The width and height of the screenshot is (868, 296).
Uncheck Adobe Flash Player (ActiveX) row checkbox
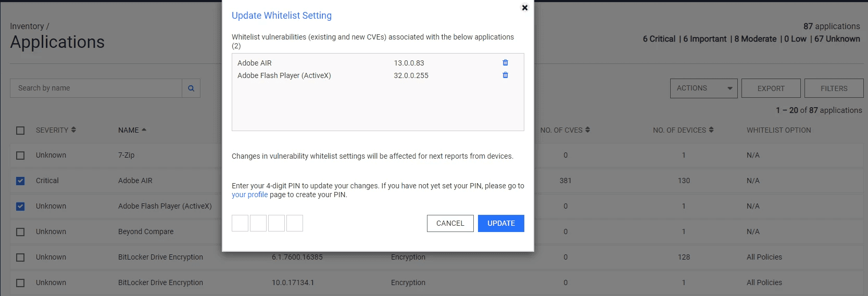tap(20, 207)
